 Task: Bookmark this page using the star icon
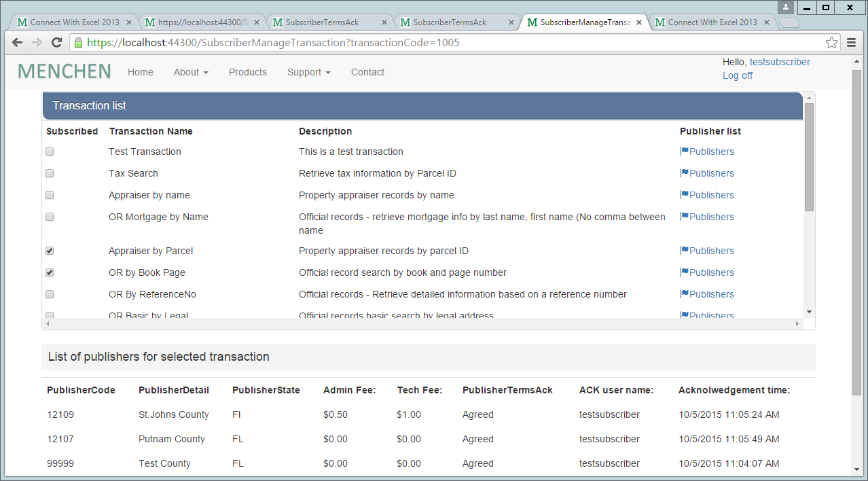[x=831, y=43]
